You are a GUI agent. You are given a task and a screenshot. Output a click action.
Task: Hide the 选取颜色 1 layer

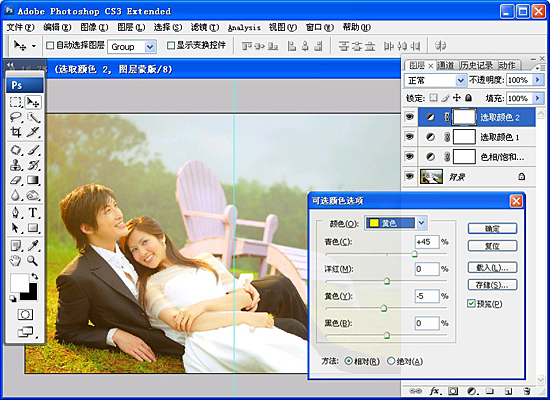tap(410, 136)
